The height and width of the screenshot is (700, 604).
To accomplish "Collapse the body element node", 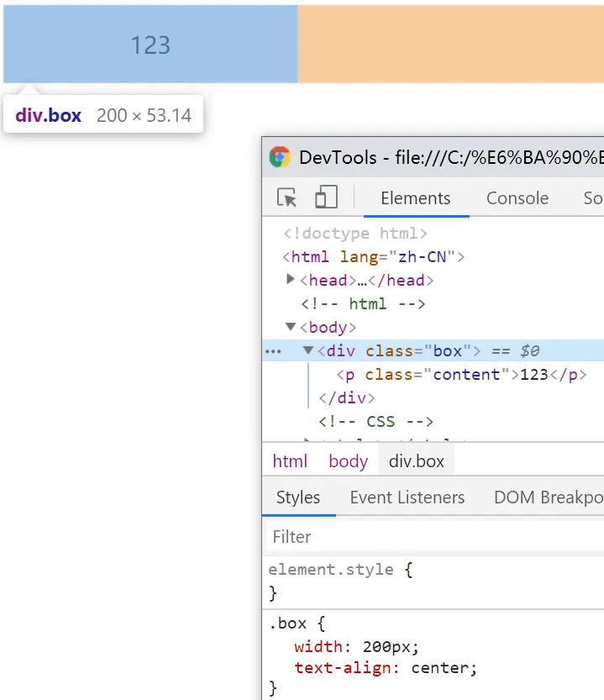I will click(x=290, y=327).
